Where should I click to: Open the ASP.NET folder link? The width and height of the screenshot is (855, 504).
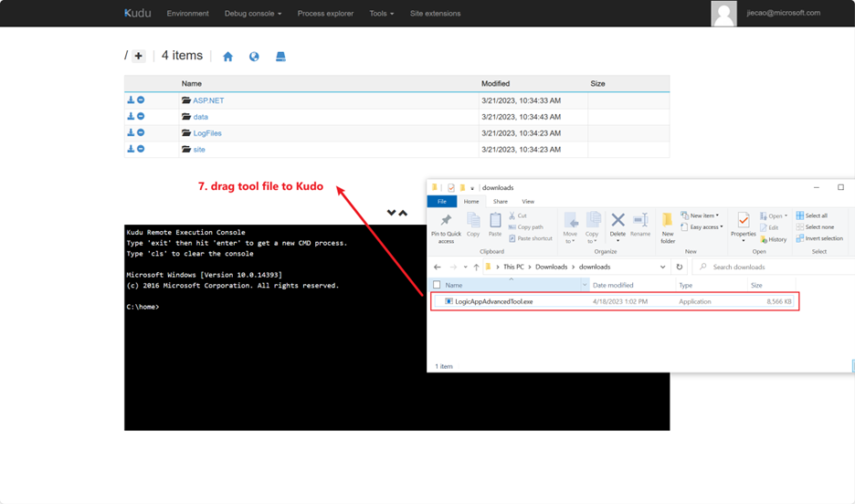click(x=208, y=100)
